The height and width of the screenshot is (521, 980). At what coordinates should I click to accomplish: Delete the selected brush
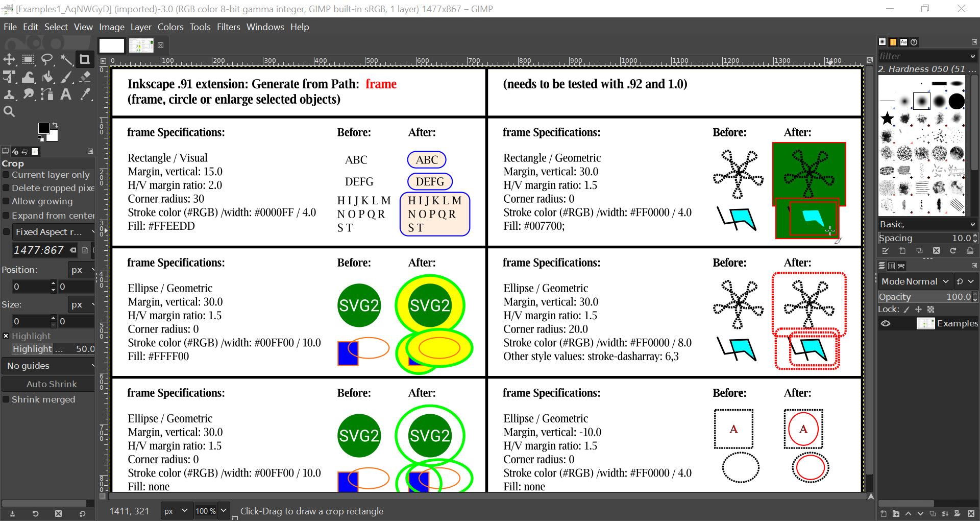[x=936, y=251]
